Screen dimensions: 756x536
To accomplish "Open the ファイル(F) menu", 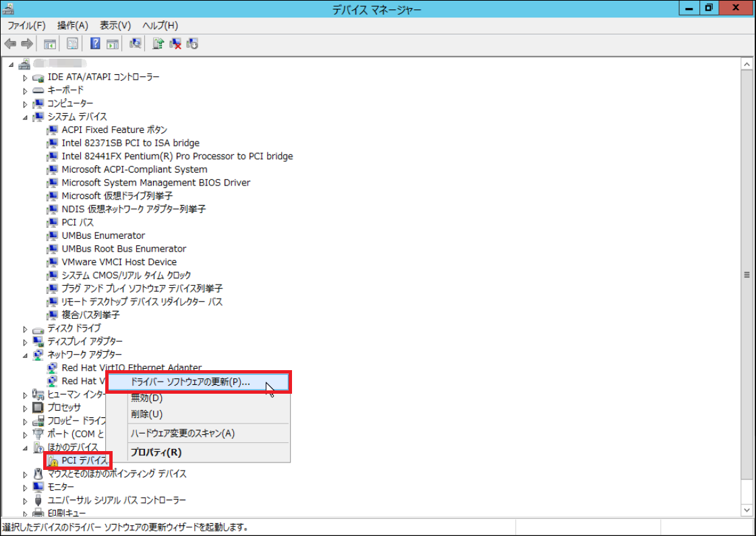I will tap(26, 26).
